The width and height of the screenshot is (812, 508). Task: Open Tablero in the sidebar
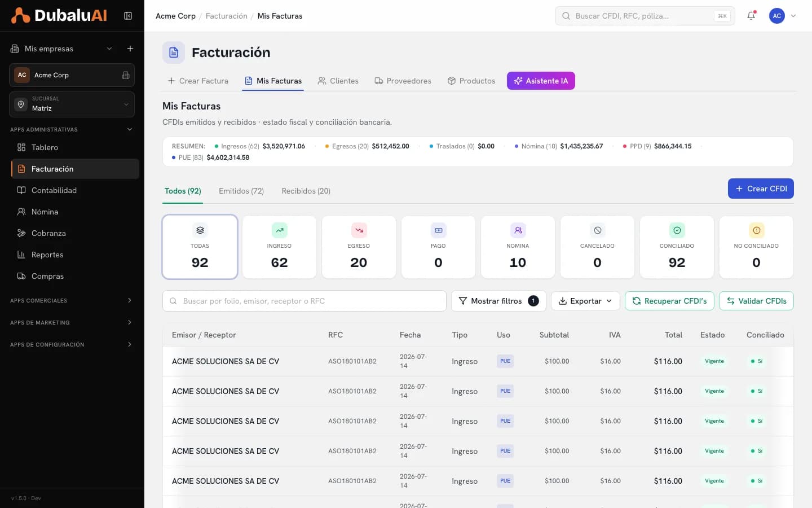pyautogui.click(x=74, y=147)
